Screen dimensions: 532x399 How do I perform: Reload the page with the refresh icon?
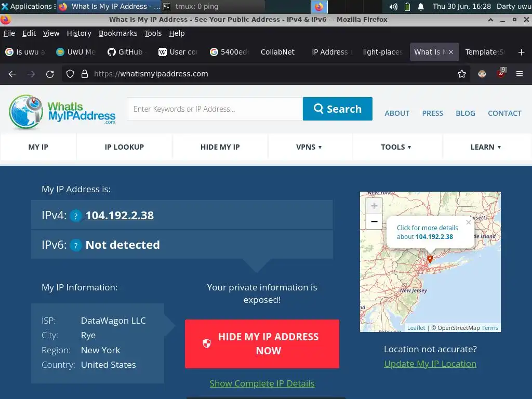click(x=50, y=74)
